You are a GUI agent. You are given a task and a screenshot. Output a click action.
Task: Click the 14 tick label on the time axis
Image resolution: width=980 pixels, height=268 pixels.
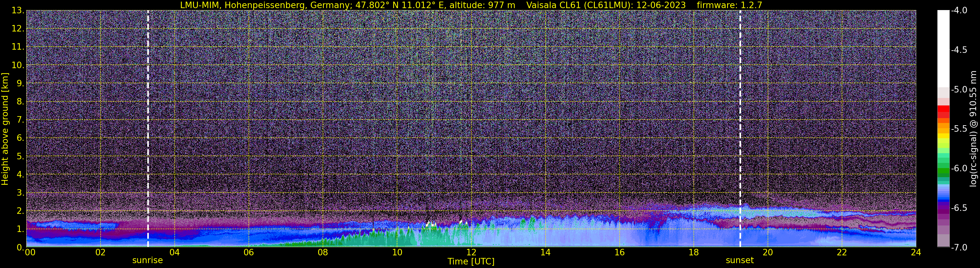tap(545, 252)
